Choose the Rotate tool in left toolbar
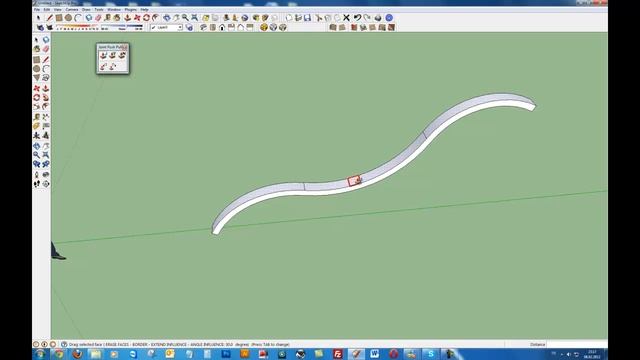The width and height of the screenshot is (640, 360). click(x=36, y=98)
